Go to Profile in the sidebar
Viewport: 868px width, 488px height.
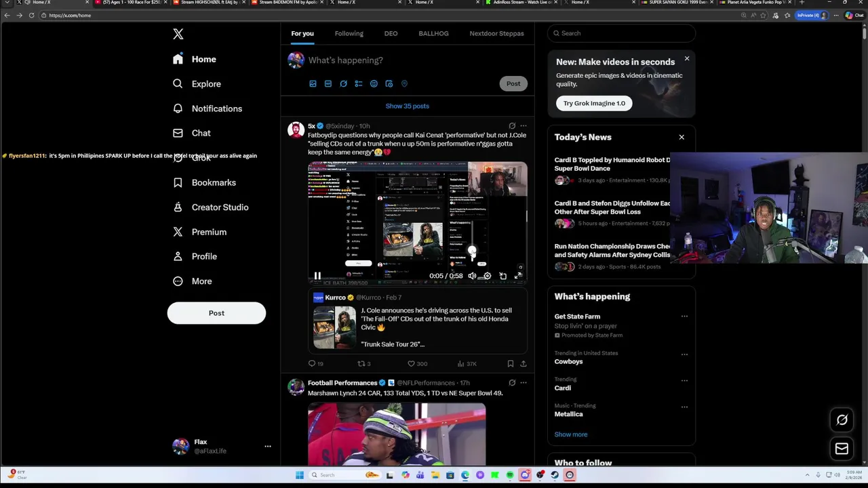(195, 256)
